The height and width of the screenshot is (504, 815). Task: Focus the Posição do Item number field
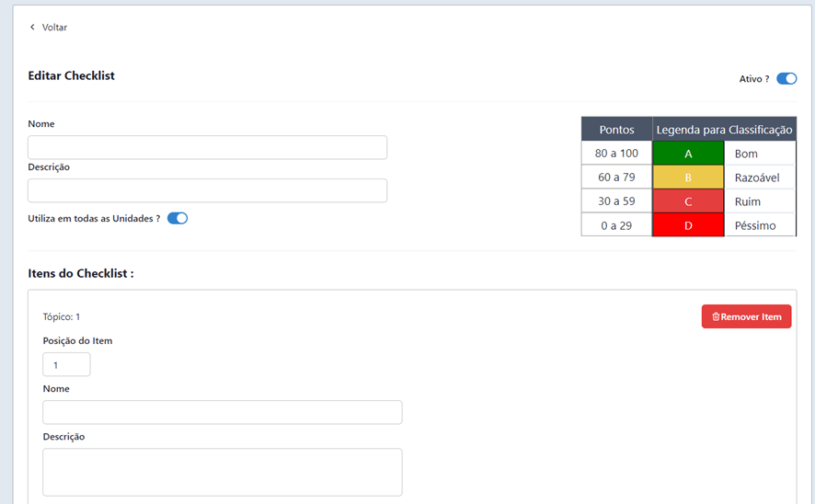pos(66,365)
